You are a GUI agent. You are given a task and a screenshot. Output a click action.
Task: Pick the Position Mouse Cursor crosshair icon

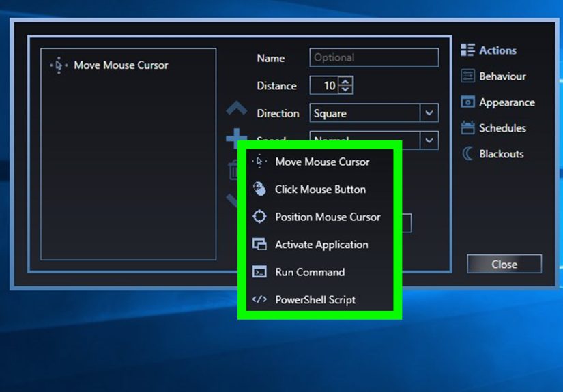(x=259, y=217)
